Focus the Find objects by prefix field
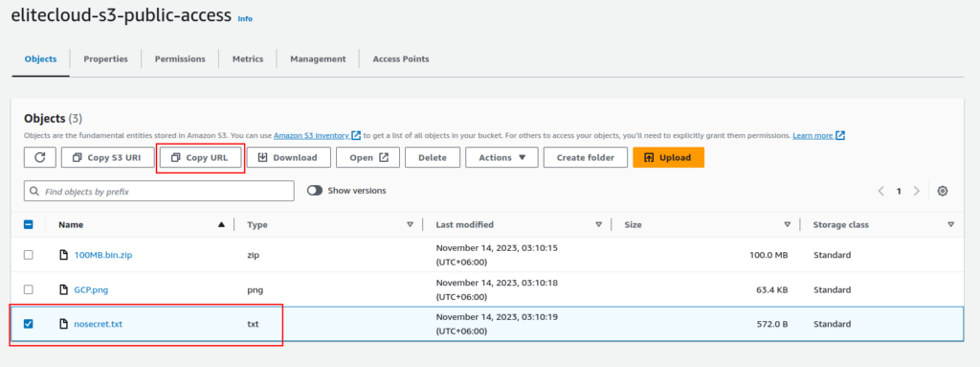 point(159,191)
